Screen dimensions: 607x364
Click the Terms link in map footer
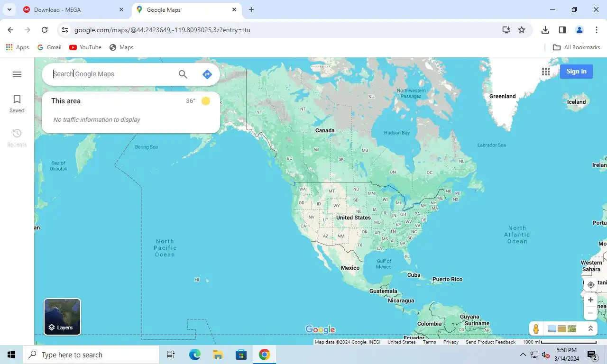(429, 342)
